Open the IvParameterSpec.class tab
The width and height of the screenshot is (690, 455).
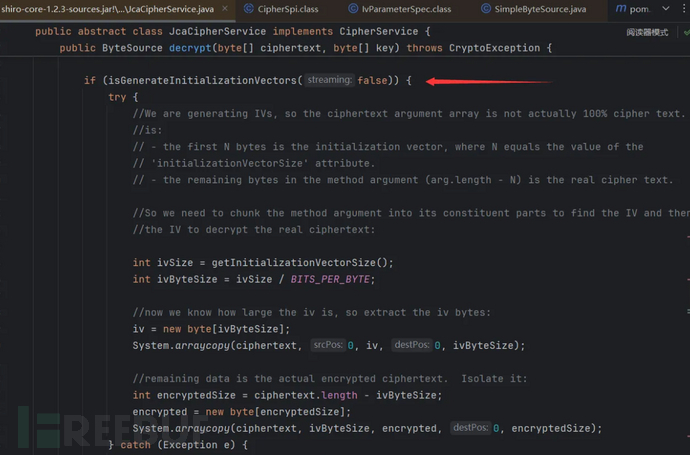[406, 9]
